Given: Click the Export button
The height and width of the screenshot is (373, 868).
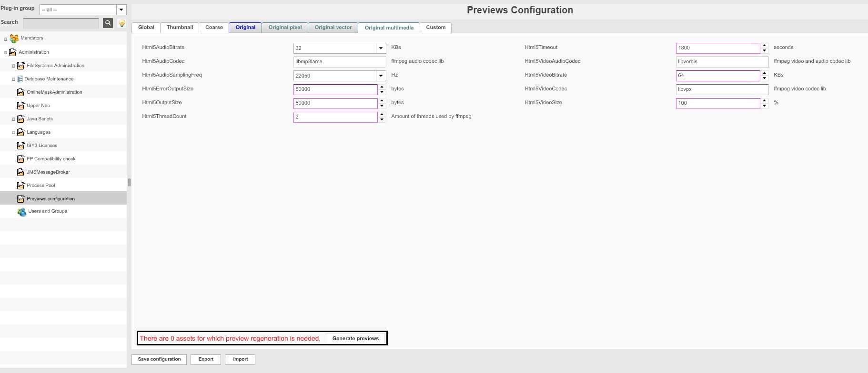Looking at the screenshot, I should pyautogui.click(x=206, y=359).
